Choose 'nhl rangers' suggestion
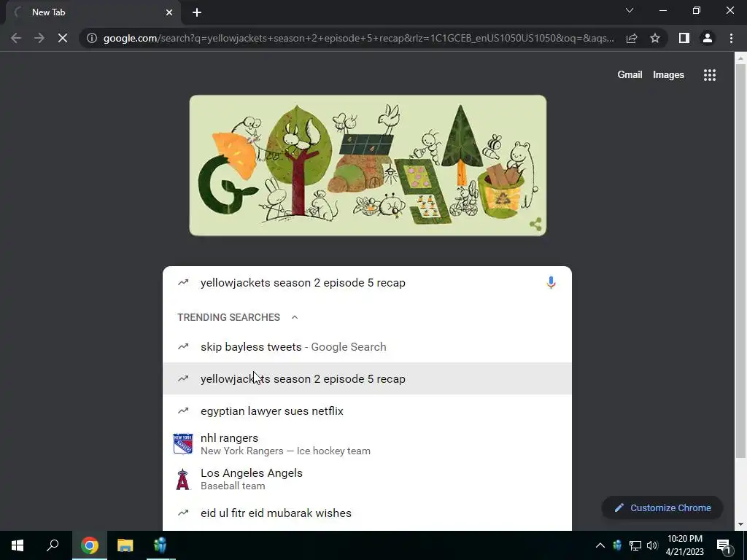This screenshot has height=560, width=747. tap(368, 444)
